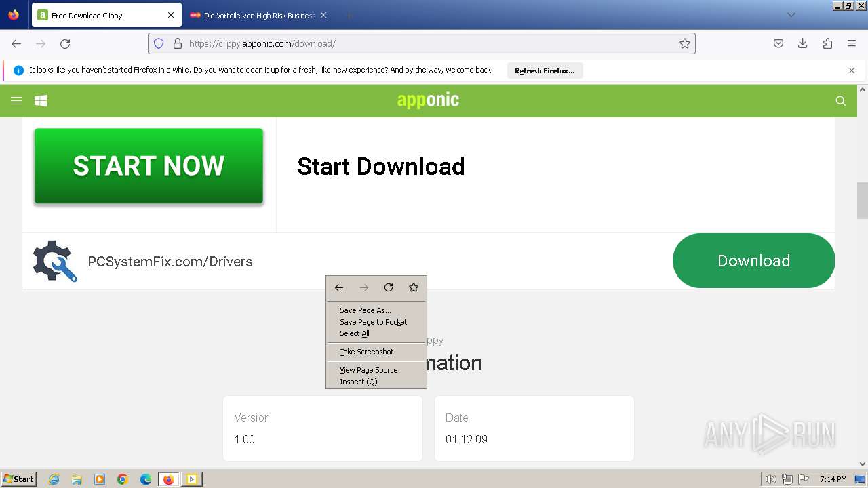The height and width of the screenshot is (488, 868).
Task: Click the yellow play app taskbar icon
Action: (192, 479)
